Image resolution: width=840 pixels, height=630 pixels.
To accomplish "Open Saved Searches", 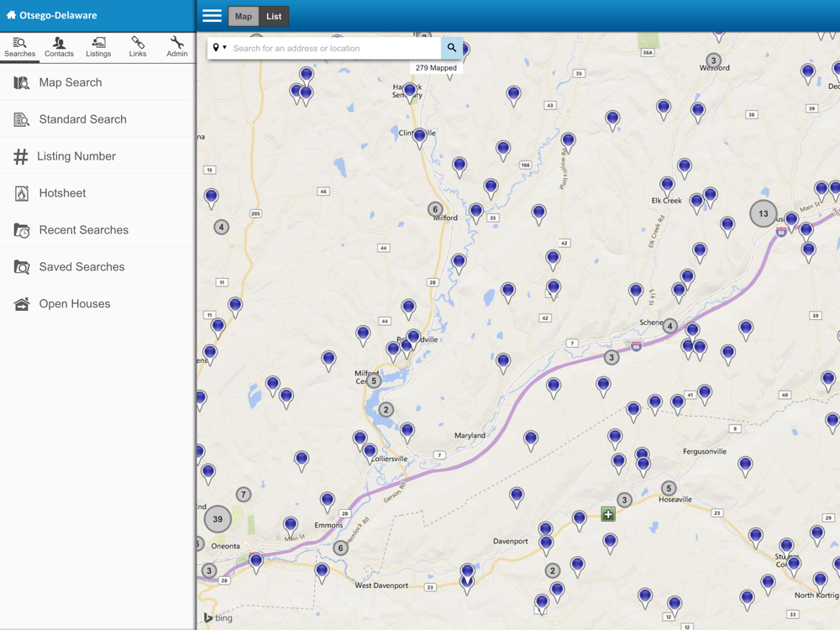I will click(x=81, y=267).
